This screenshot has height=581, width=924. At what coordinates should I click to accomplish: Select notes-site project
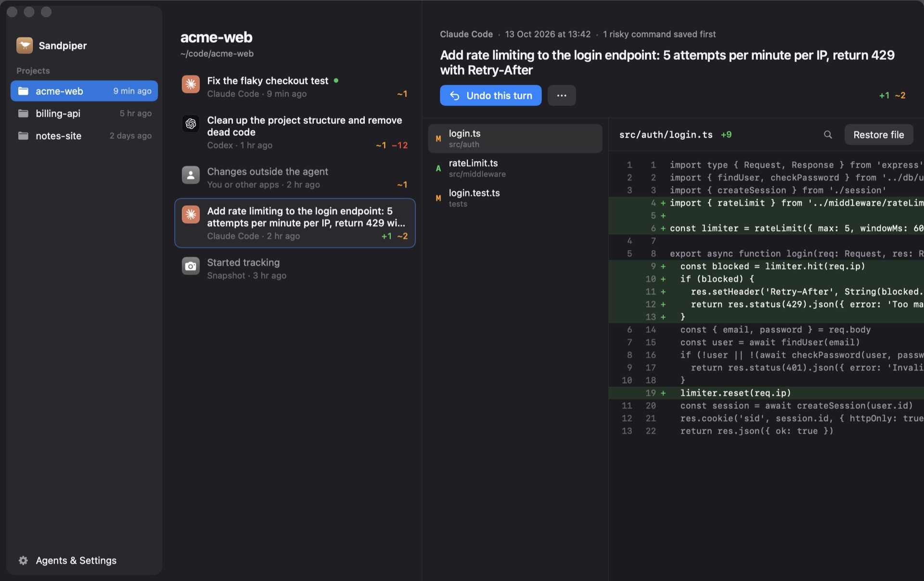[84, 136]
